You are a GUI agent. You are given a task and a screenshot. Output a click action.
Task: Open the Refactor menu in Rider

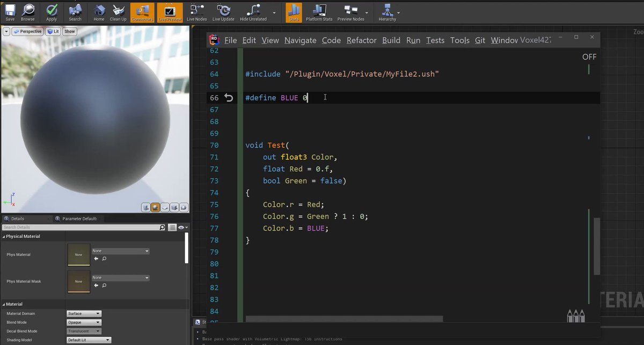coord(362,40)
